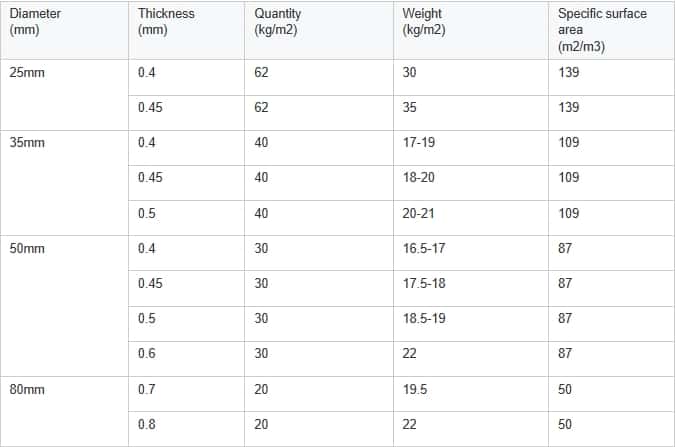Click the weight value 18.5-19
The image size is (677, 447).
[424, 318]
